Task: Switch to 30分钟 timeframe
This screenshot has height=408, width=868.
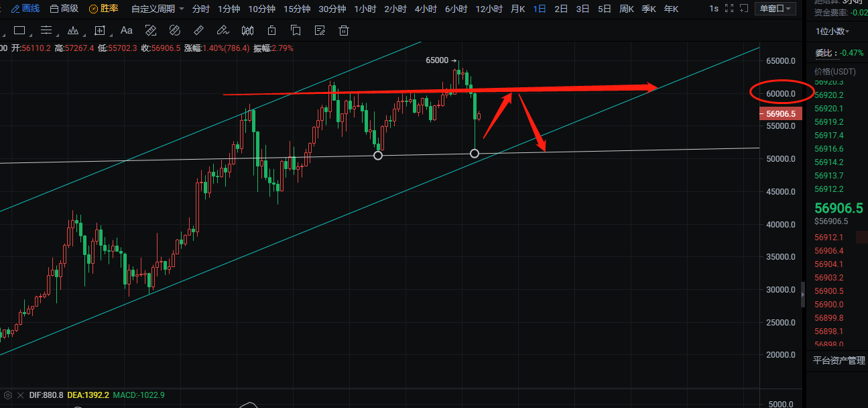Action: [332, 9]
